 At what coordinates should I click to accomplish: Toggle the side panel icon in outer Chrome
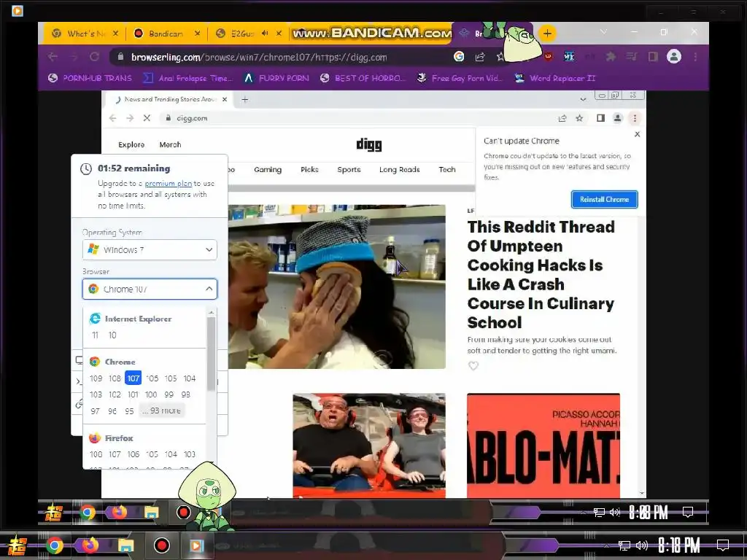(653, 57)
